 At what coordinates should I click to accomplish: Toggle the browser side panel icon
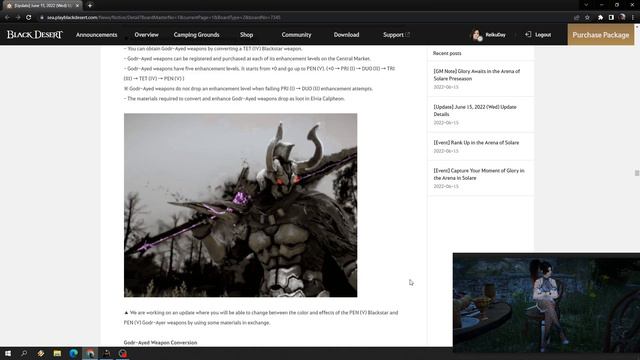(611, 18)
